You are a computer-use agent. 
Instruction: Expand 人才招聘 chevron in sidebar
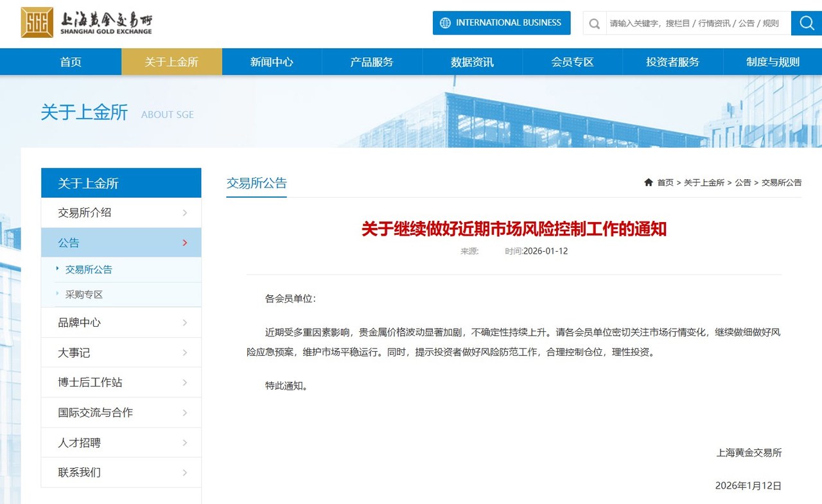click(185, 443)
